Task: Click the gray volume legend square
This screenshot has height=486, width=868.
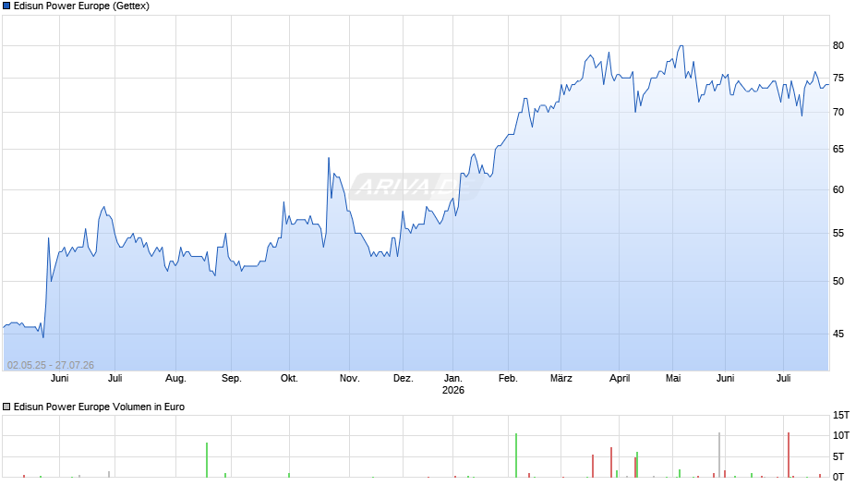Action: coord(6,407)
